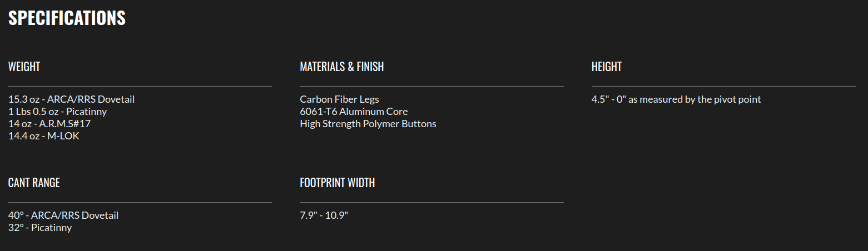Viewport: 868px width, 251px height.
Task: Click the Carbon Fiber Legs text
Action: tap(339, 99)
